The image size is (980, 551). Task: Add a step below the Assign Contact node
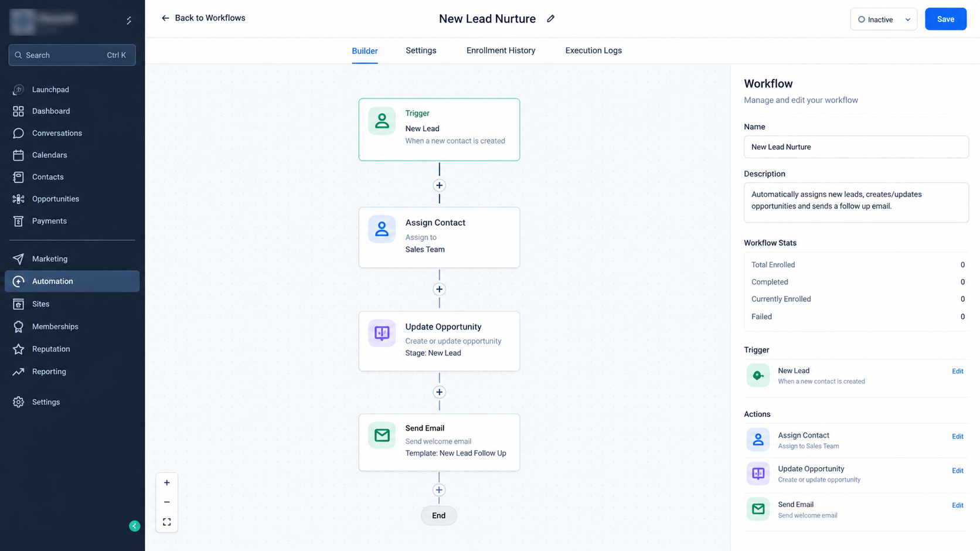click(439, 289)
